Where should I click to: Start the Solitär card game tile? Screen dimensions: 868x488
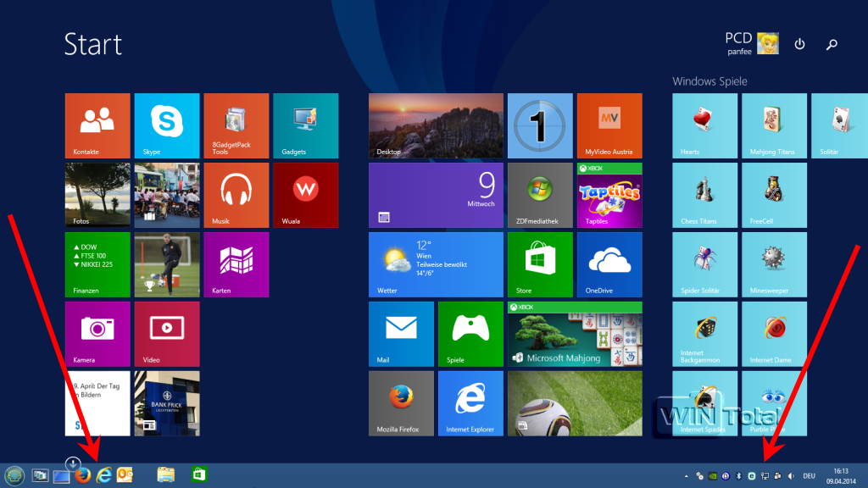(x=840, y=125)
